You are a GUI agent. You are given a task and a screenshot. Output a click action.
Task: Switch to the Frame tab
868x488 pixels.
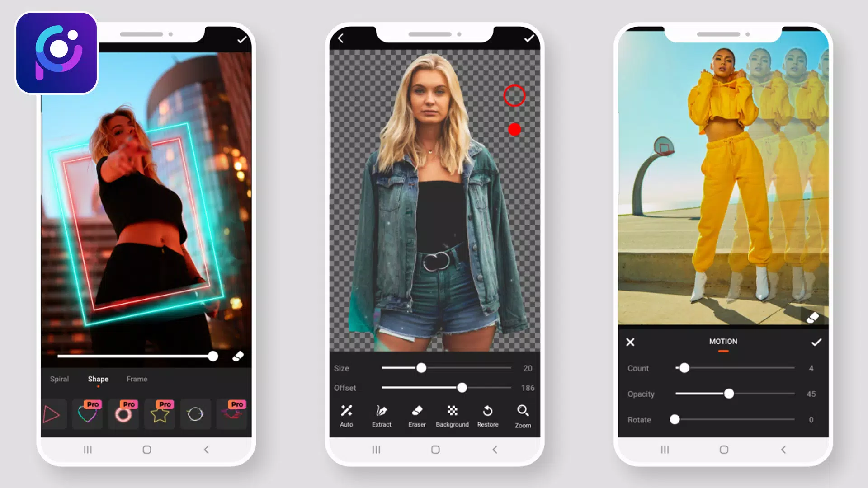137,378
